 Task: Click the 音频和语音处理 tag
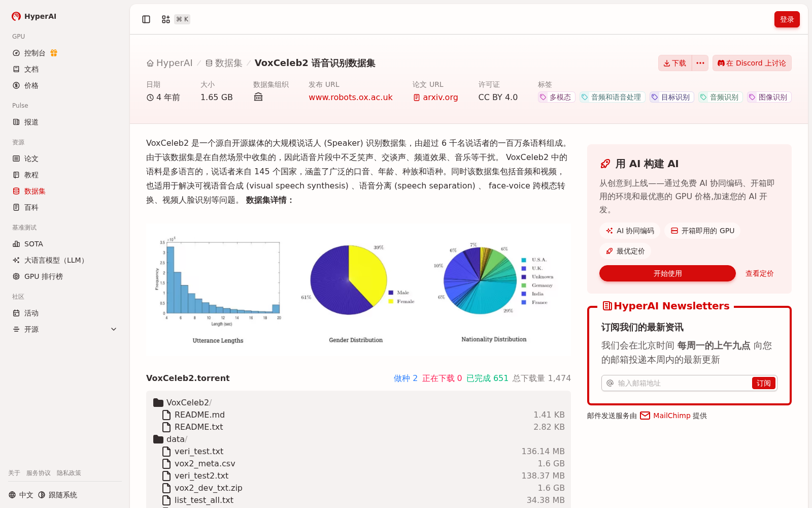(x=613, y=97)
